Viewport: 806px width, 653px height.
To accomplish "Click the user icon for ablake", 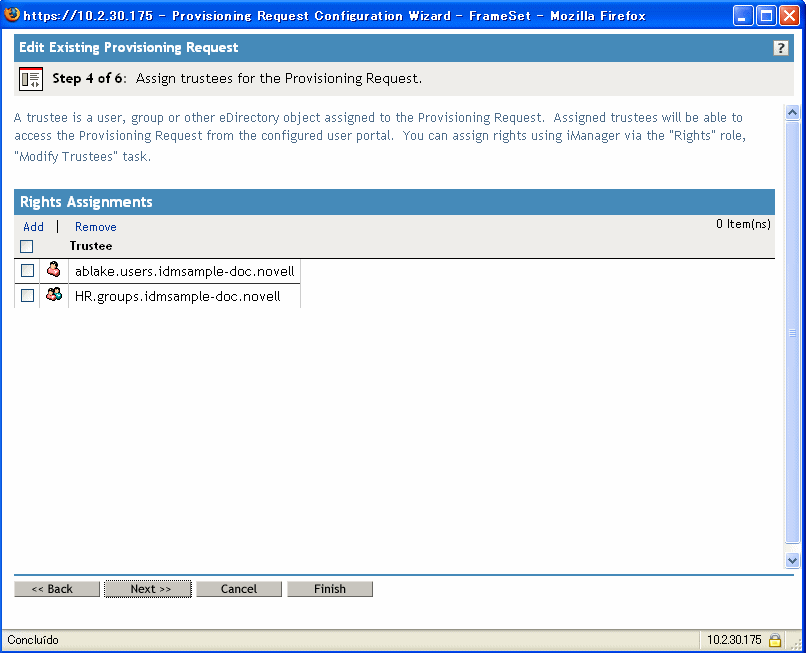I will (x=53, y=269).
